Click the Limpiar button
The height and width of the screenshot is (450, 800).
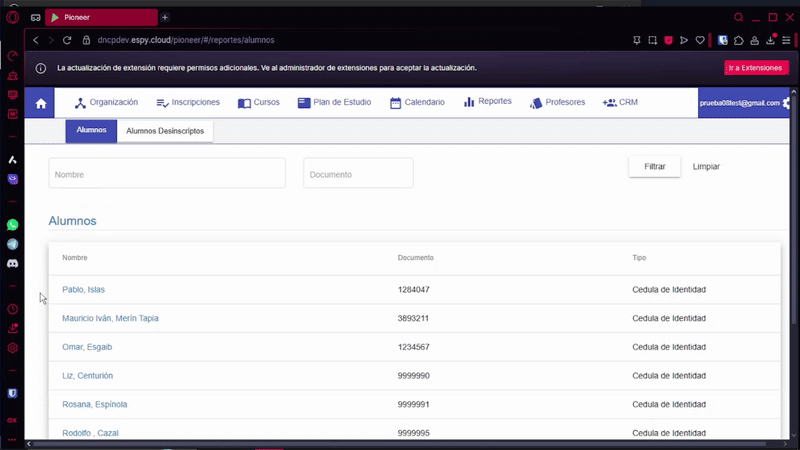pos(706,167)
